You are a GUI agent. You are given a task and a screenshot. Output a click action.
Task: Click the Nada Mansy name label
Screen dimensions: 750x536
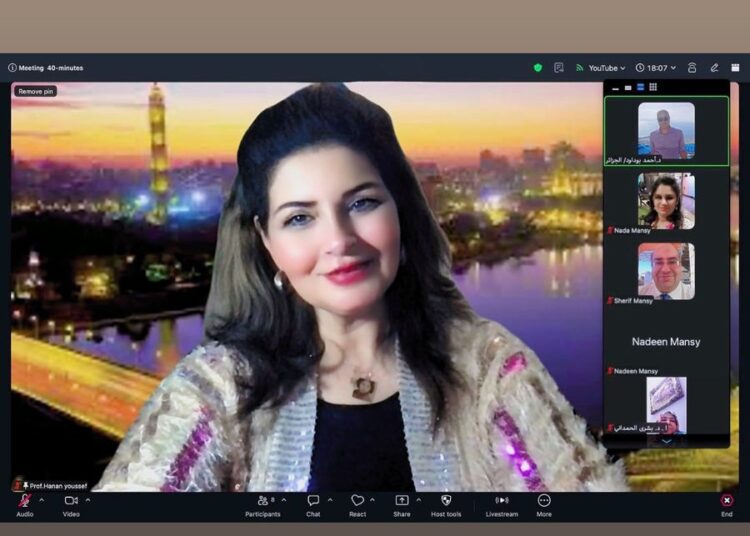632,230
